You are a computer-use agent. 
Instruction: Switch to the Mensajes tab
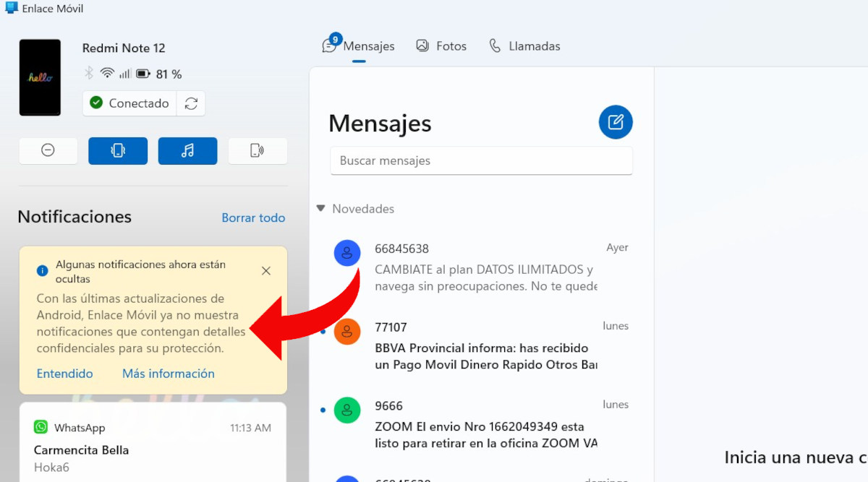[x=359, y=46]
